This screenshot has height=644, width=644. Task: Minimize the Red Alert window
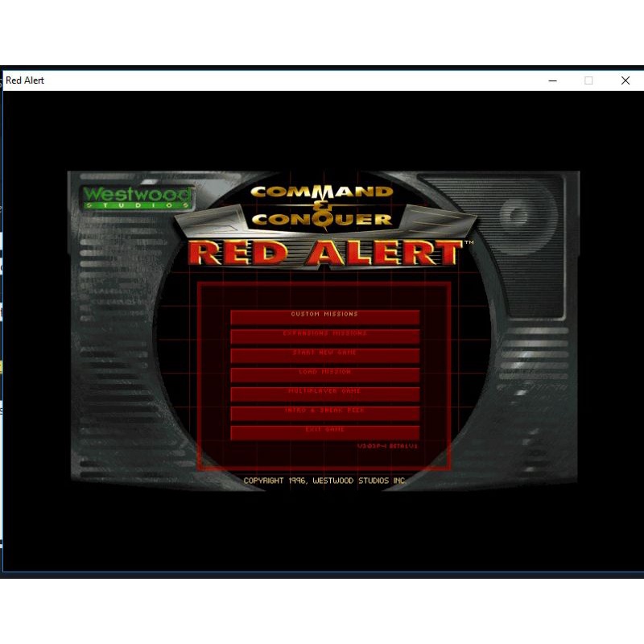[552, 80]
